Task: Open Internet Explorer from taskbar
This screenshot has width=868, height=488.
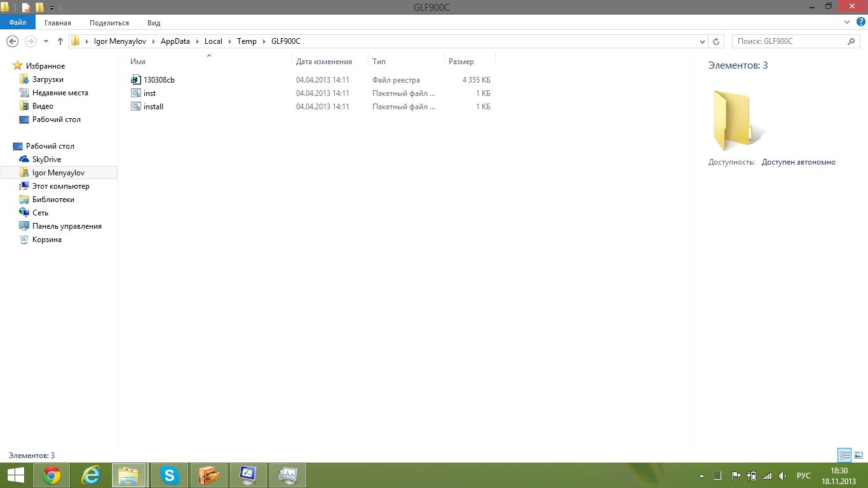Action: click(91, 475)
